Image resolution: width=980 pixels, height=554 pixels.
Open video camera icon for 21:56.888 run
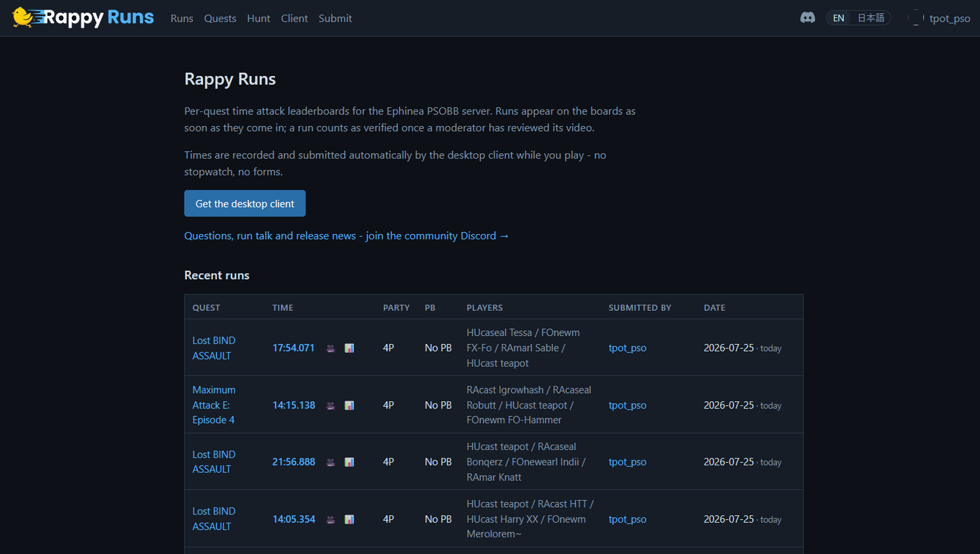[x=331, y=462]
